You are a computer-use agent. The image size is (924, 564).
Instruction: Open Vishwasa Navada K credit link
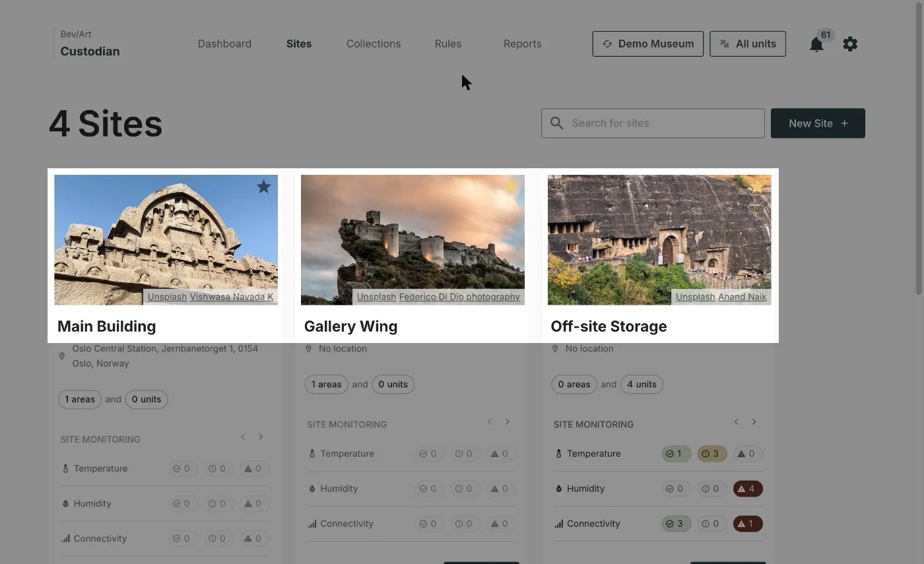(x=232, y=297)
